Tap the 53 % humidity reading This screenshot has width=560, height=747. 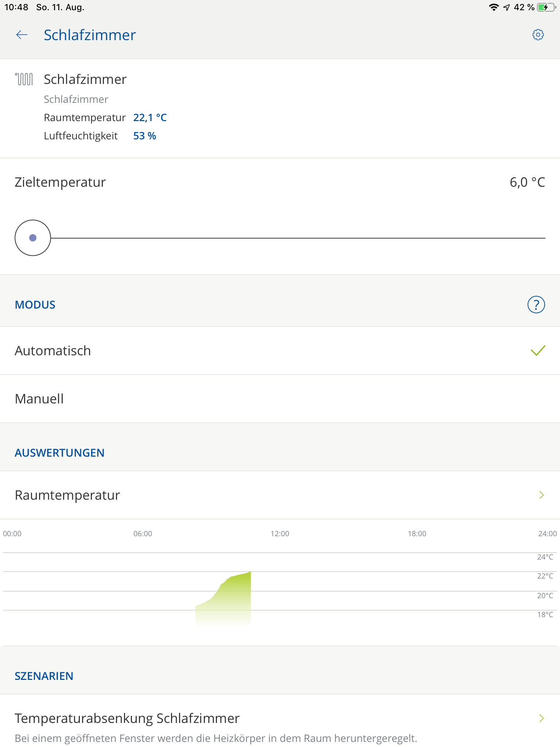[x=144, y=136]
